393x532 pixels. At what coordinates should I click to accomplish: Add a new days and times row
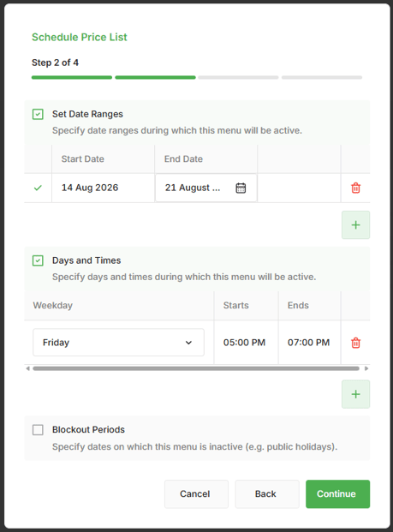[355, 394]
